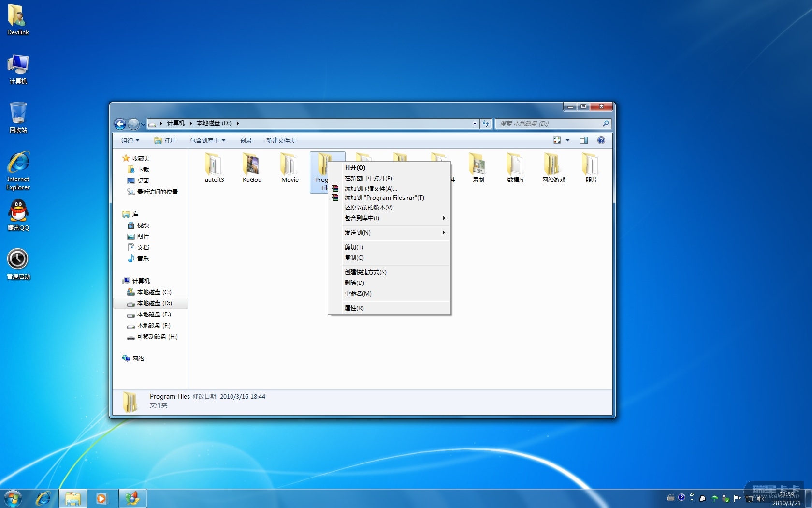
Task: Choose 重命名(M) from the context menu
Action: (x=358, y=294)
